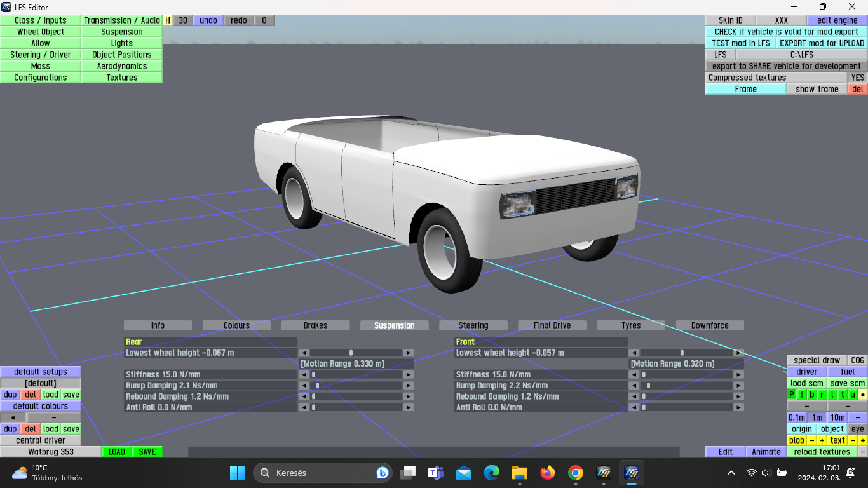Click the Watbrug 353 vehicle name field

coord(51,452)
